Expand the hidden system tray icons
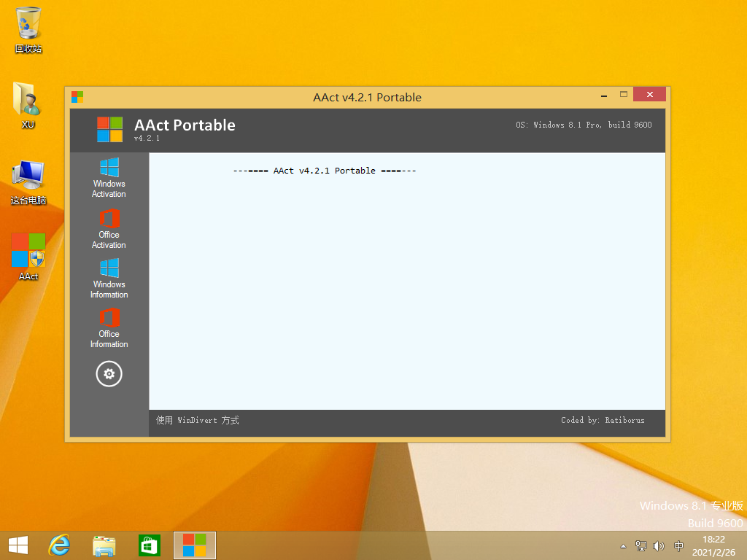This screenshot has height=560, width=747. click(x=623, y=545)
